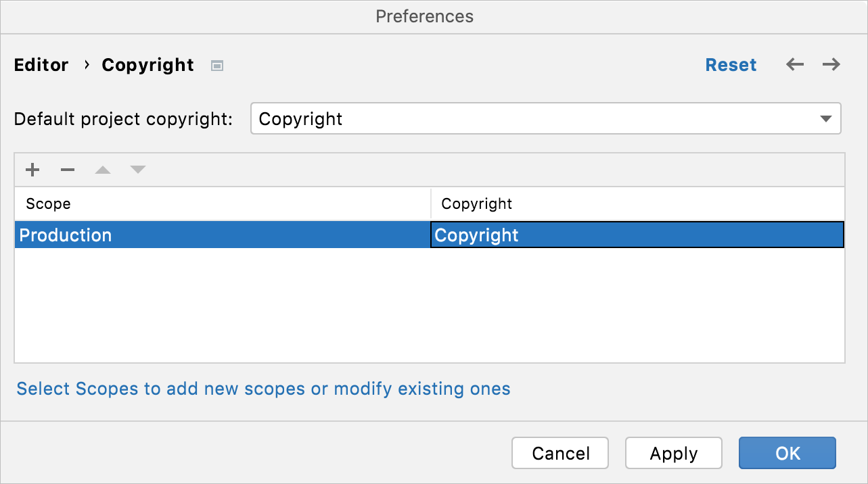Open the Copyright dropdown in Production row
This screenshot has height=484, width=868.
click(x=636, y=235)
